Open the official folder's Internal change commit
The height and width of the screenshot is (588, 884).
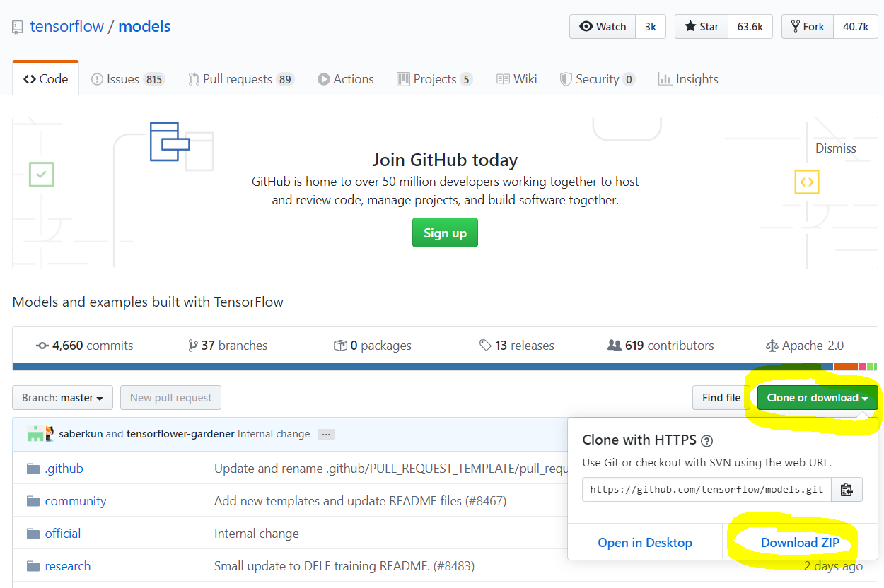(x=257, y=534)
